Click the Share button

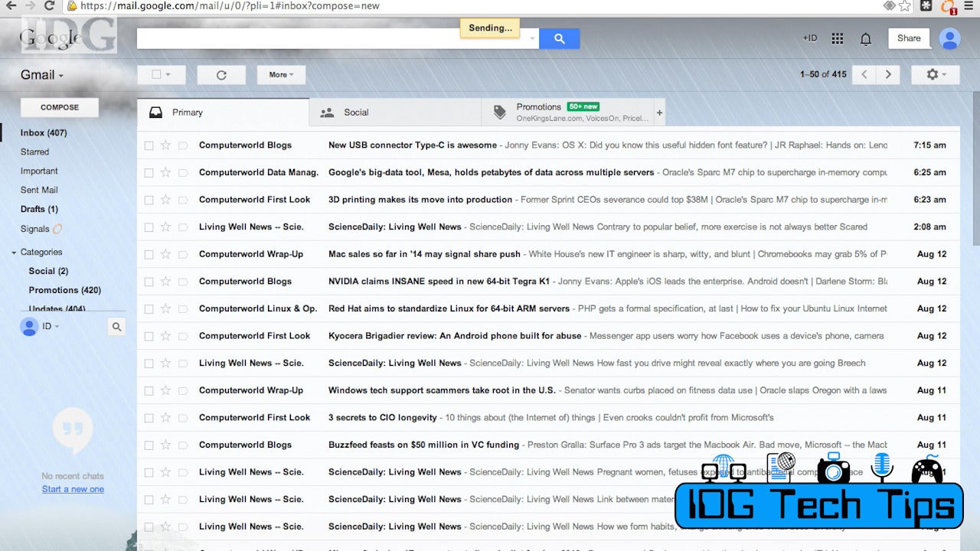[909, 38]
